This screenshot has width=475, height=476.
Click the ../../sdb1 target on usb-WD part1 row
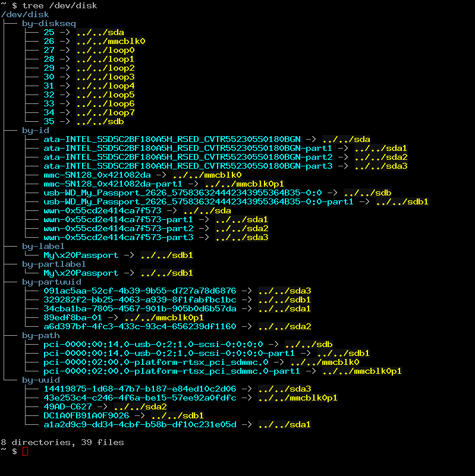pyautogui.click(x=402, y=202)
